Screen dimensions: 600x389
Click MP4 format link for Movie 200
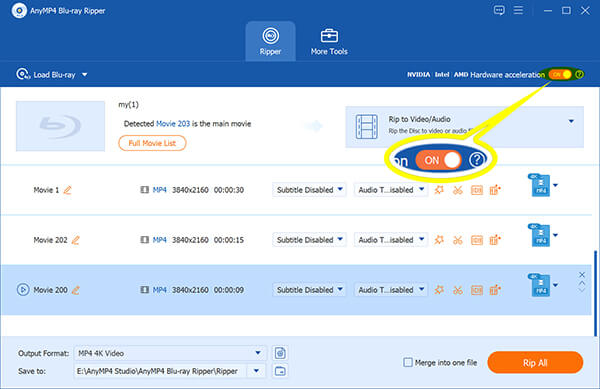coord(160,290)
